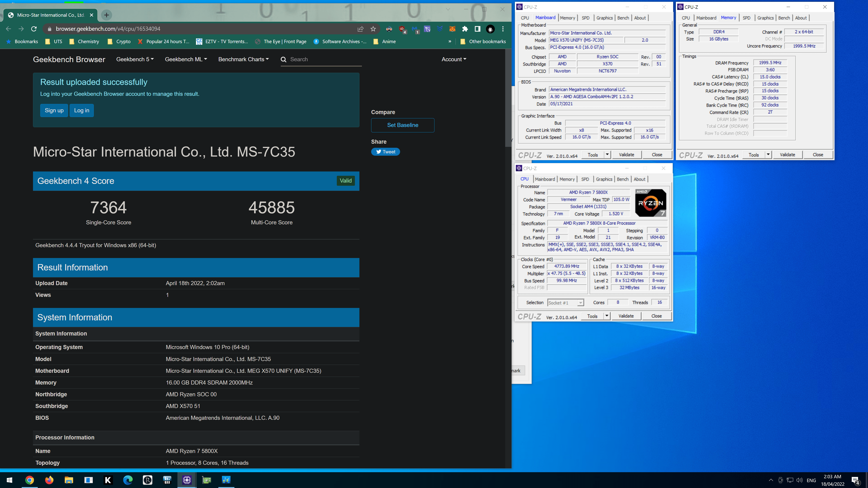Open Tools arrow in Memory CPU-Z window
This screenshot has height=488, width=868.
[768, 155]
